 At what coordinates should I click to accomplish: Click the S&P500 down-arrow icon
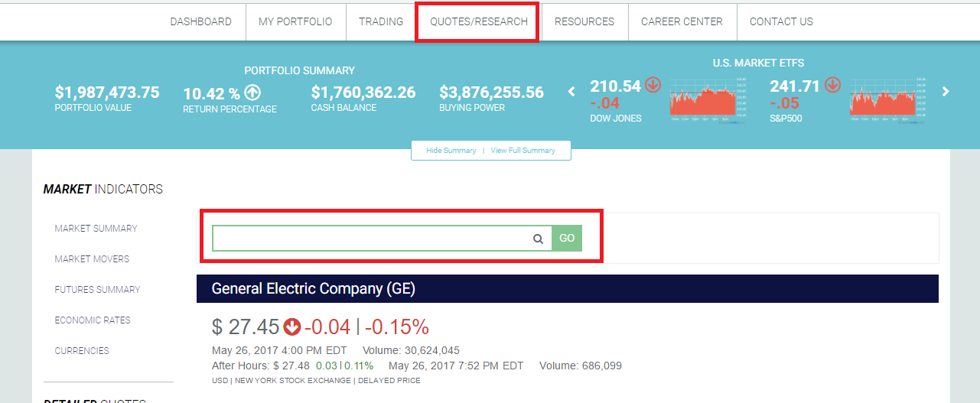point(832,86)
